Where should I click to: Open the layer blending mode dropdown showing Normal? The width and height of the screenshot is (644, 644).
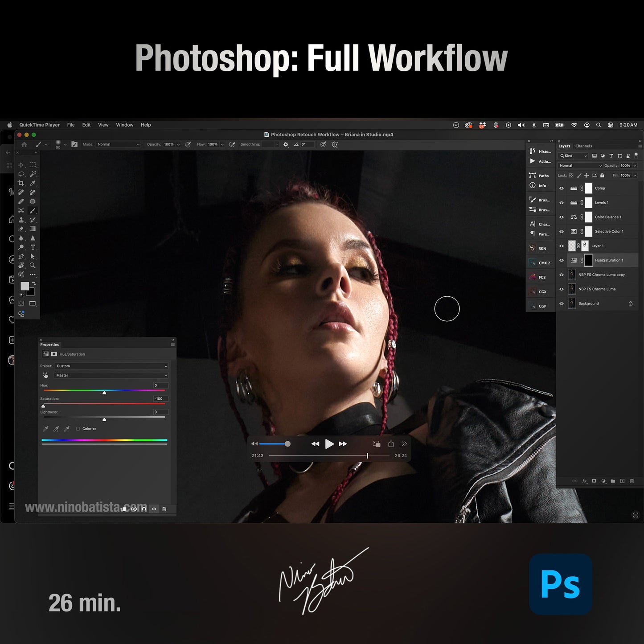tap(579, 165)
